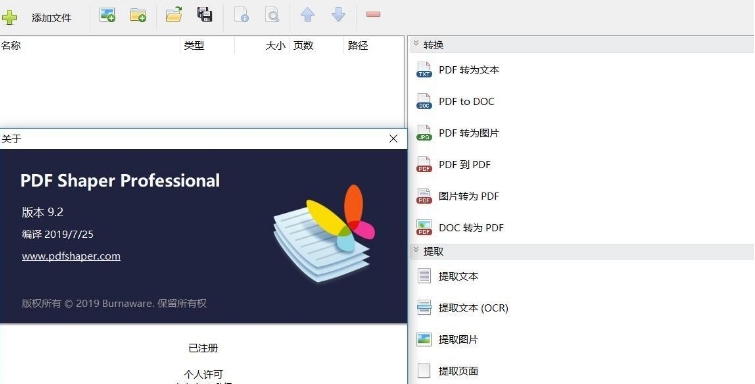Click the 编译 2019/7/25 build date text
Viewport: 755px width, 384px height.
pyautogui.click(x=58, y=235)
